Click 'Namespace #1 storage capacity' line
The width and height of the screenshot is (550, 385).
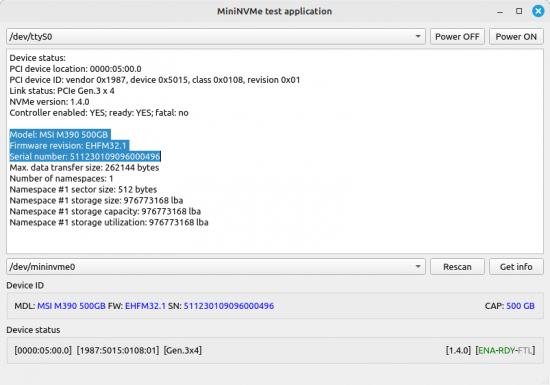pyautogui.click(x=105, y=211)
